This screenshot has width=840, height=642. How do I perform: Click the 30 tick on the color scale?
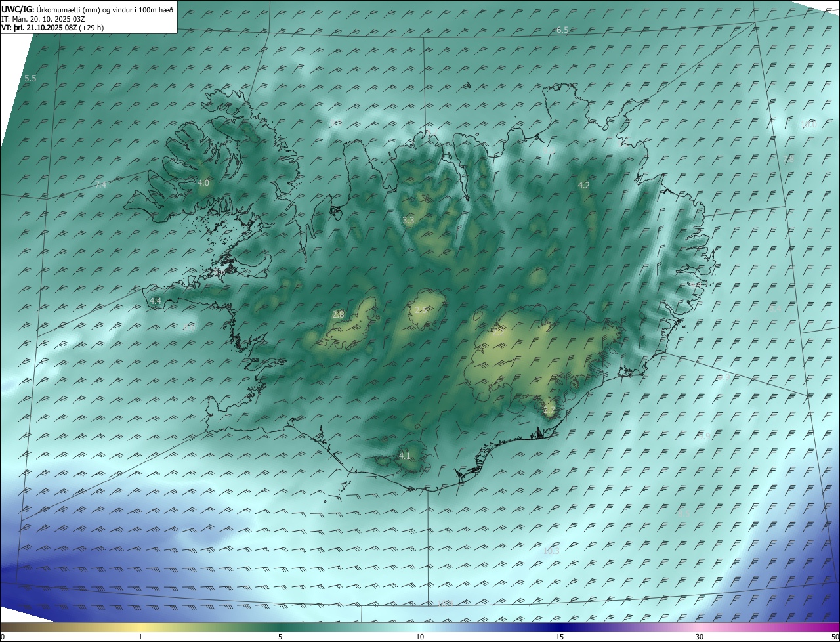pos(700,637)
